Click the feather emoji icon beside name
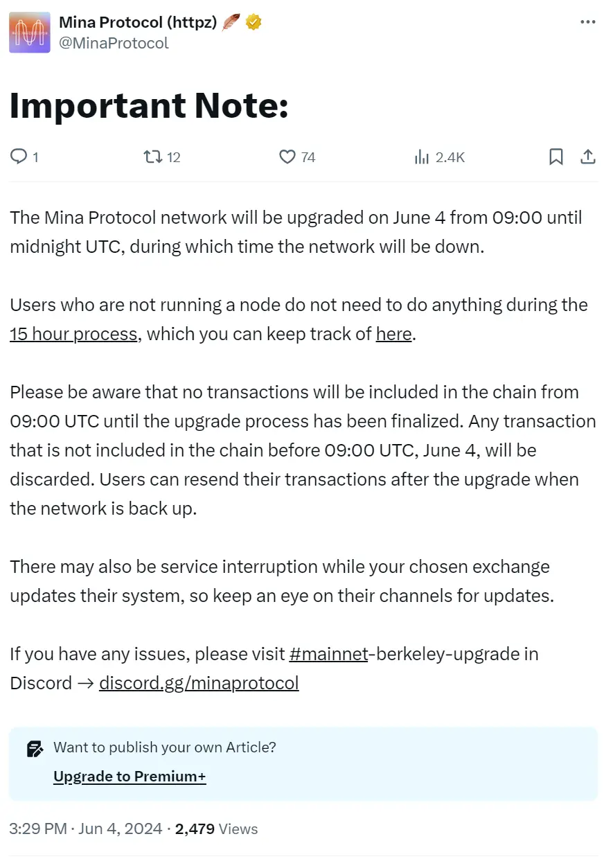Image resolution: width=604 pixels, height=868 pixels. [x=231, y=22]
